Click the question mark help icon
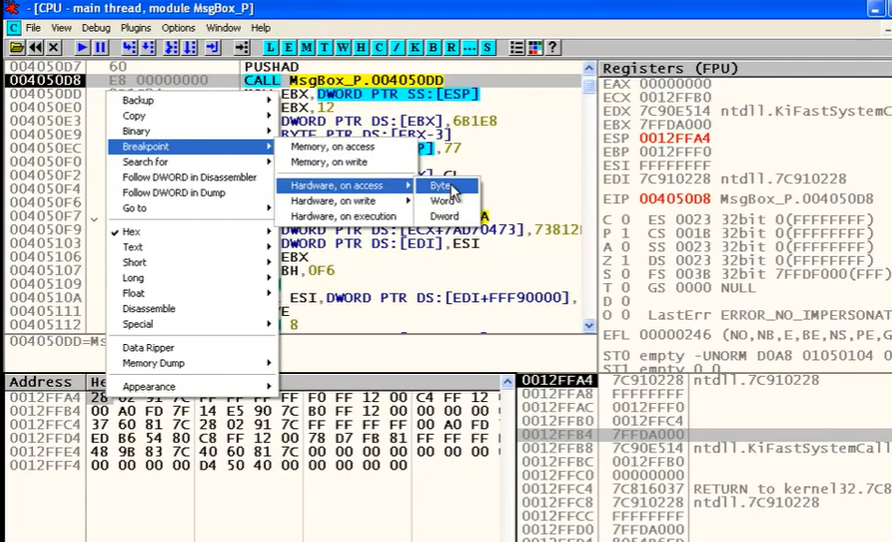Screen dimensions: 892x542 tap(552, 48)
